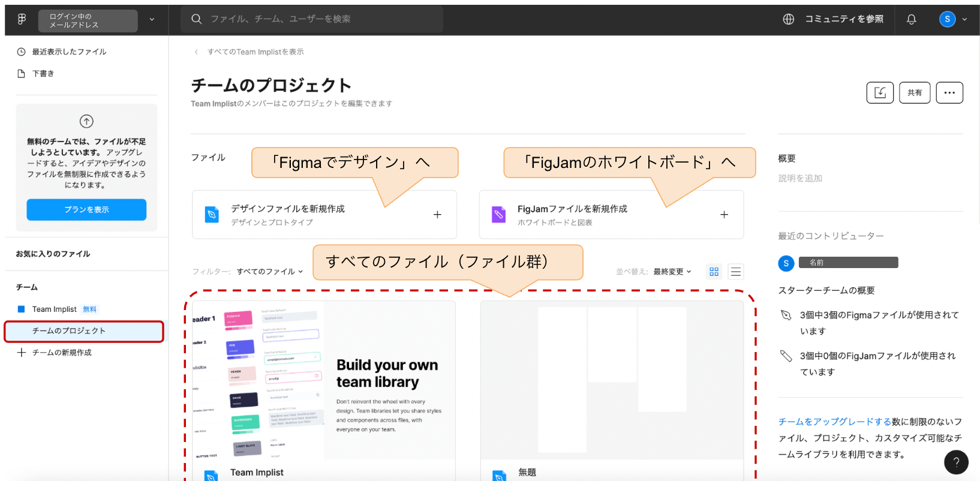Image resolution: width=980 pixels, height=481 pixels.
Task: Click the contributor S avatar
Action: tap(786, 263)
